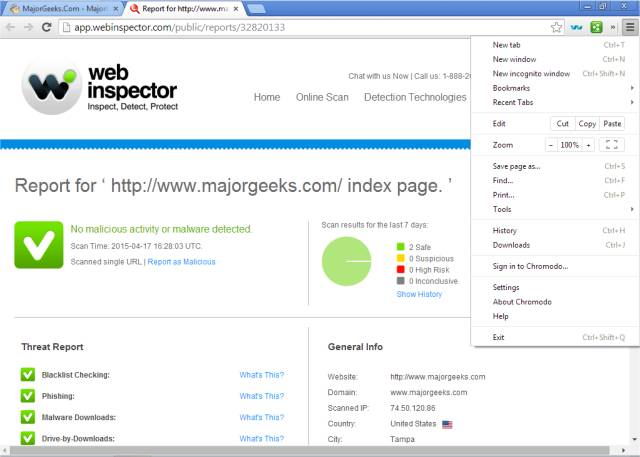Image resolution: width=640 pixels, height=457 pixels.
Task: Select Print... in the menu
Action: coord(555,195)
